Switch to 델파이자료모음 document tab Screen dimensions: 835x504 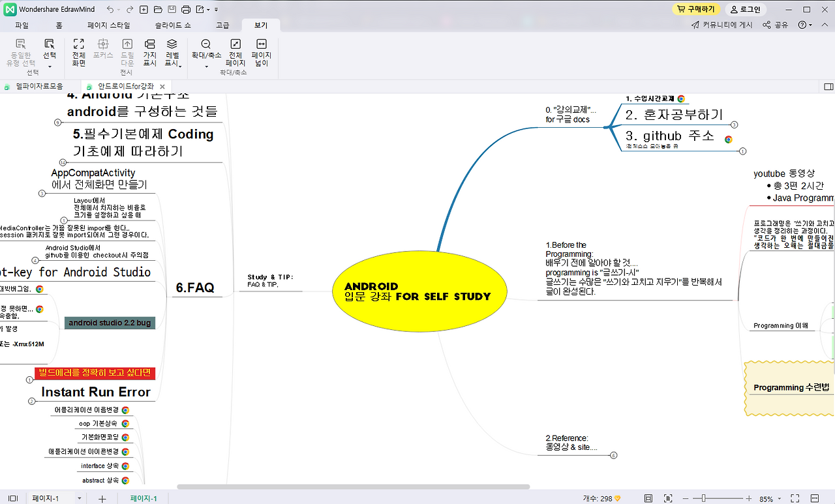[x=38, y=86]
